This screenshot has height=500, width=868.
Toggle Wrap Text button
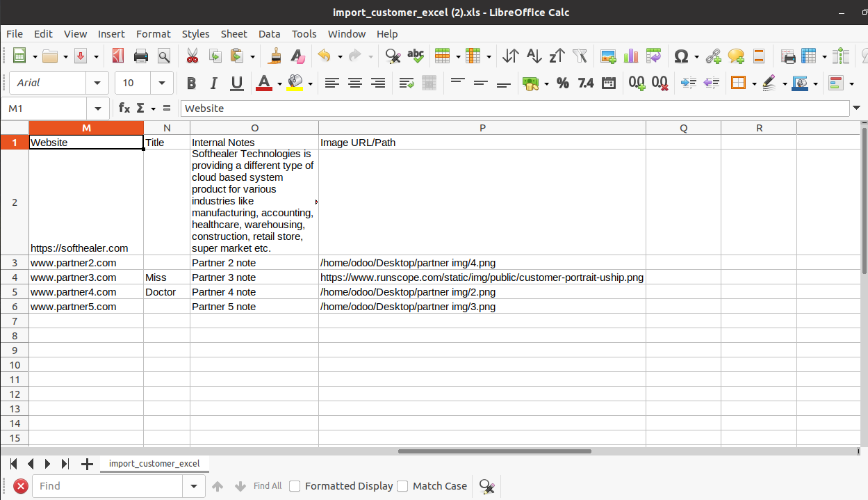tap(407, 83)
